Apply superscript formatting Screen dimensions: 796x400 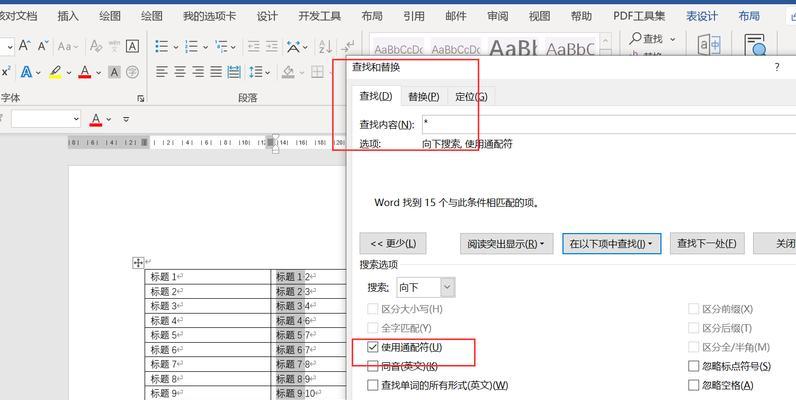click(6, 72)
